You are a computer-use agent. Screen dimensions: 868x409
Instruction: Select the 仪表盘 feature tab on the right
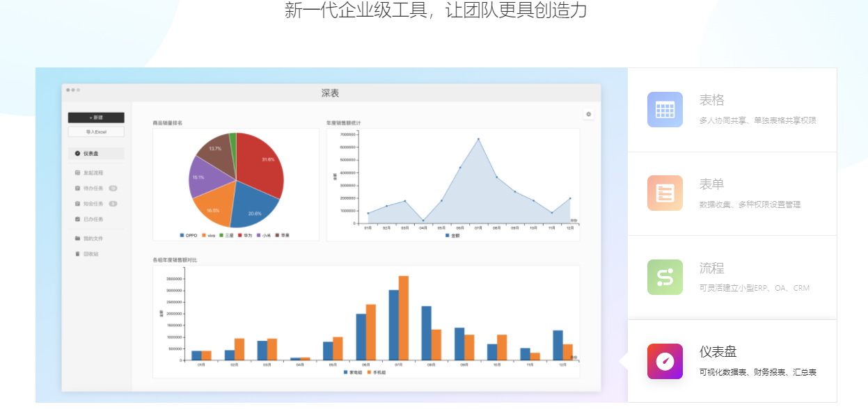pyautogui.click(x=732, y=361)
